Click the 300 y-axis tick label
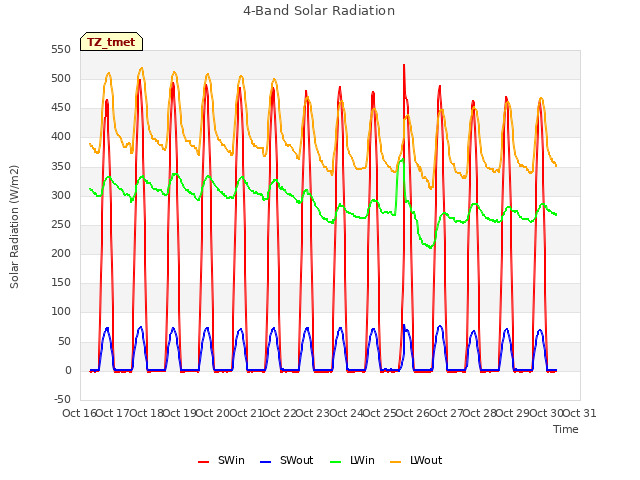Image resolution: width=640 pixels, height=480 pixels. point(61,196)
